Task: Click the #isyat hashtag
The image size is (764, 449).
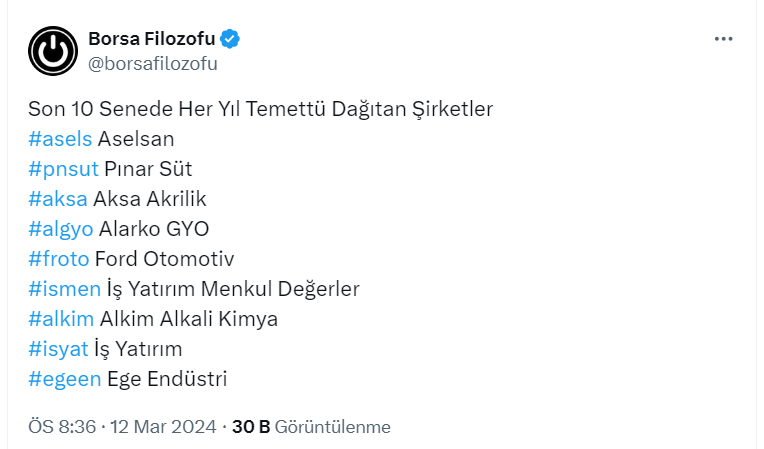Action: point(58,349)
